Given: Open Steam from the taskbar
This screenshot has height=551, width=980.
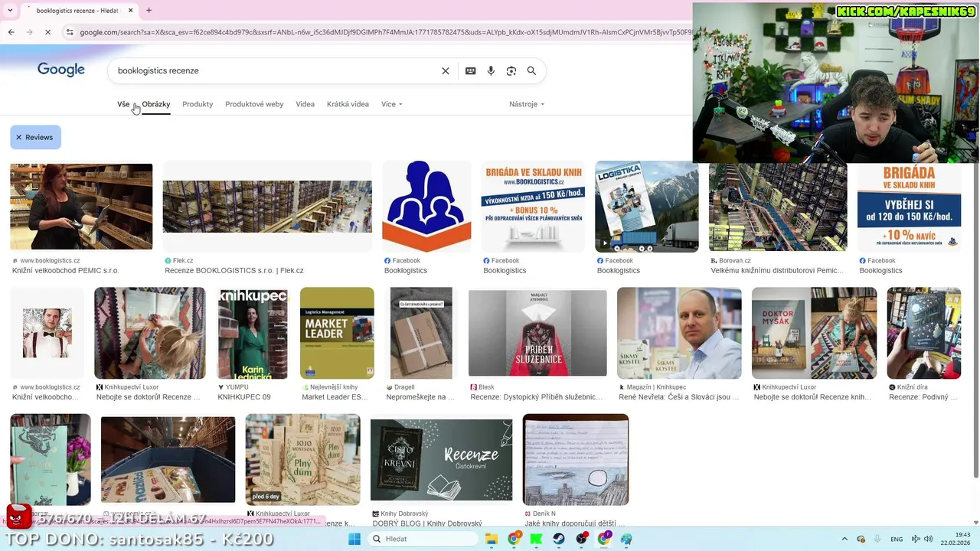Looking at the screenshot, I should 559,539.
